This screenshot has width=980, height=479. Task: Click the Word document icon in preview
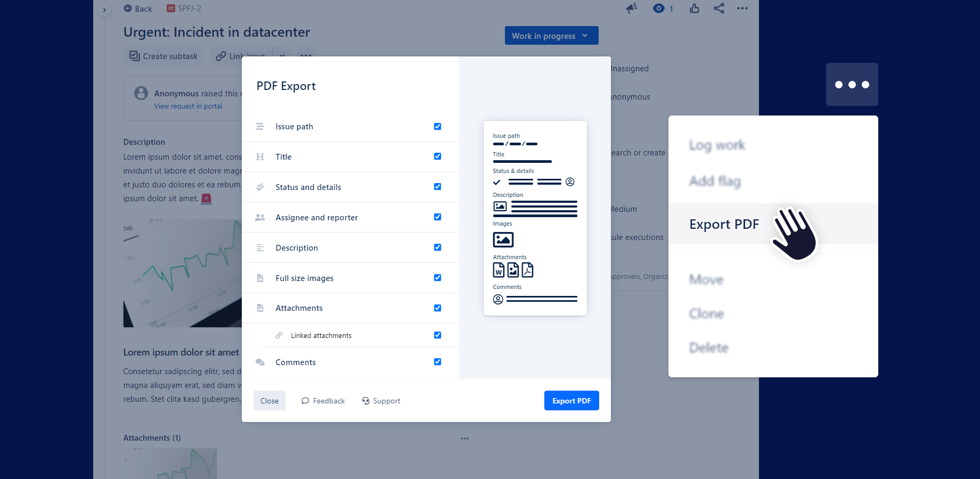[x=499, y=270]
